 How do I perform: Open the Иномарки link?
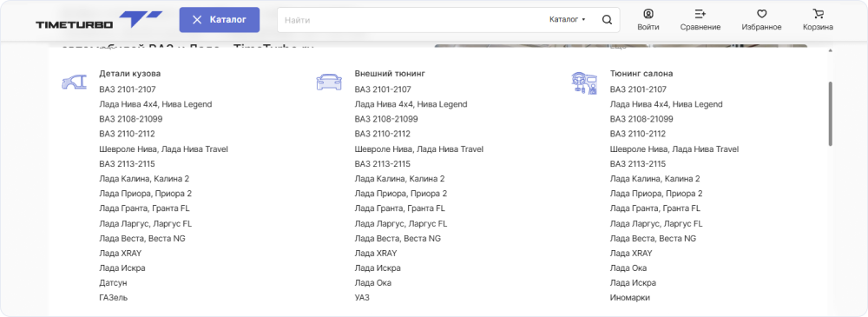coord(630,298)
